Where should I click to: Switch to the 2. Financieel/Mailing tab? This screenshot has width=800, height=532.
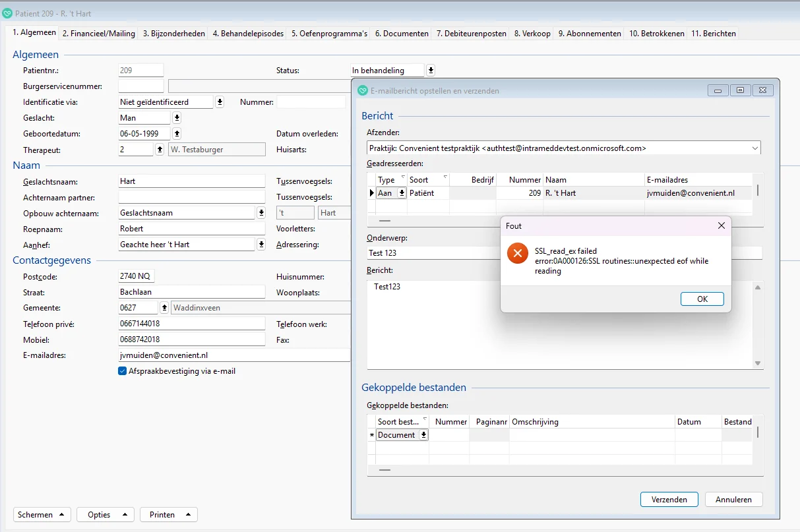[x=99, y=34]
